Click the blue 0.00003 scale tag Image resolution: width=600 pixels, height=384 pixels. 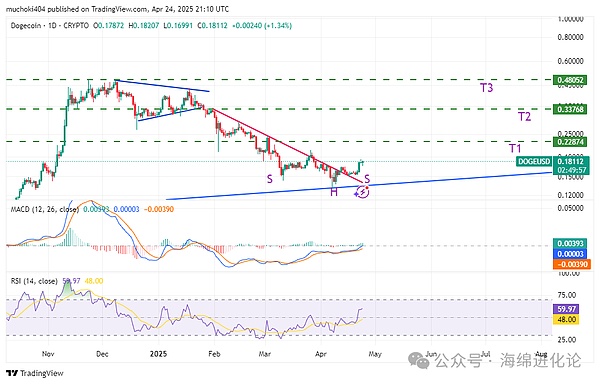point(570,254)
